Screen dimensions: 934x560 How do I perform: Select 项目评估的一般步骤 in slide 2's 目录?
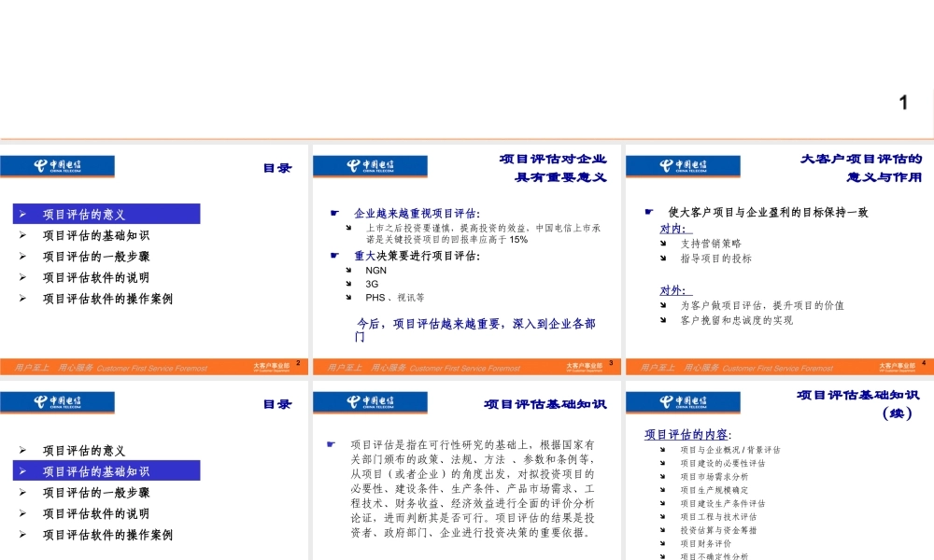96,257
